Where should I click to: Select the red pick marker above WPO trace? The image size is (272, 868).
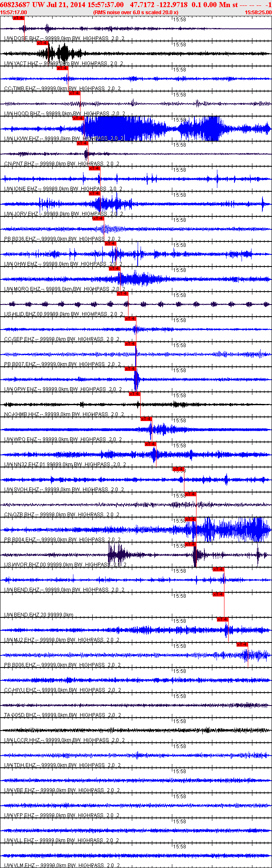[x=146, y=419]
